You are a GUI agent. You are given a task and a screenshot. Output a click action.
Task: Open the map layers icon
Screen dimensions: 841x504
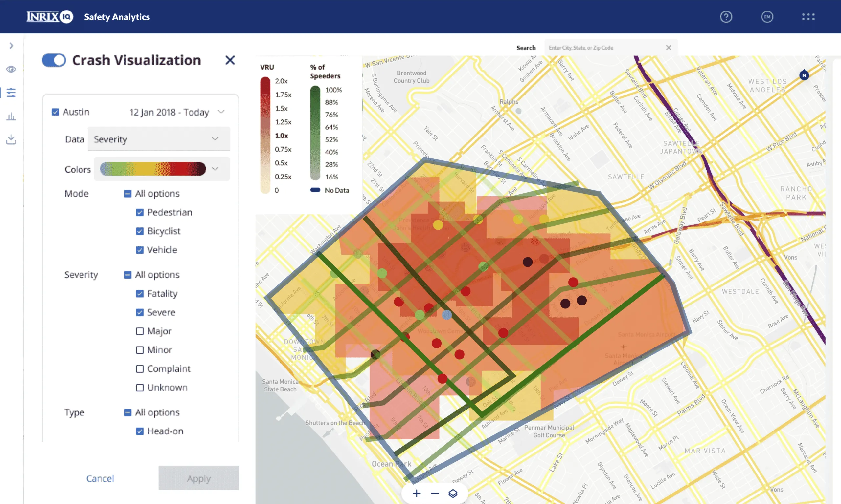[453, 493]
